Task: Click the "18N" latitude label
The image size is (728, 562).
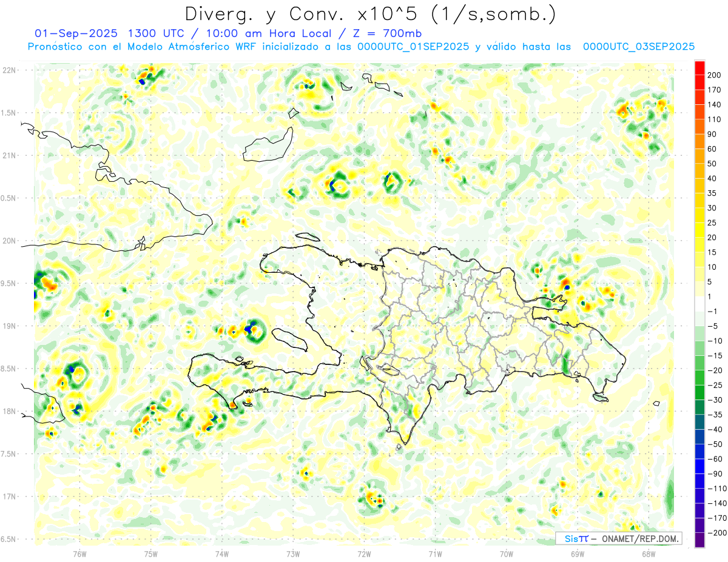Action: coord(8,412)
